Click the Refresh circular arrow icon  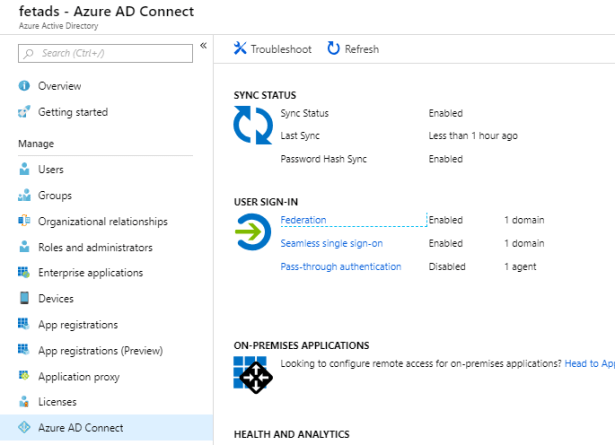[x=333, y=49]
